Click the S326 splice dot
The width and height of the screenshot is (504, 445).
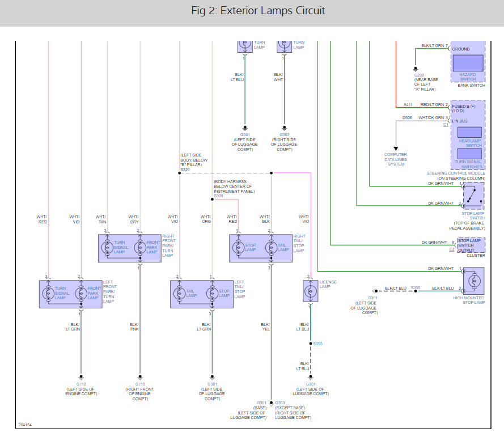click(x=179, y=173)
